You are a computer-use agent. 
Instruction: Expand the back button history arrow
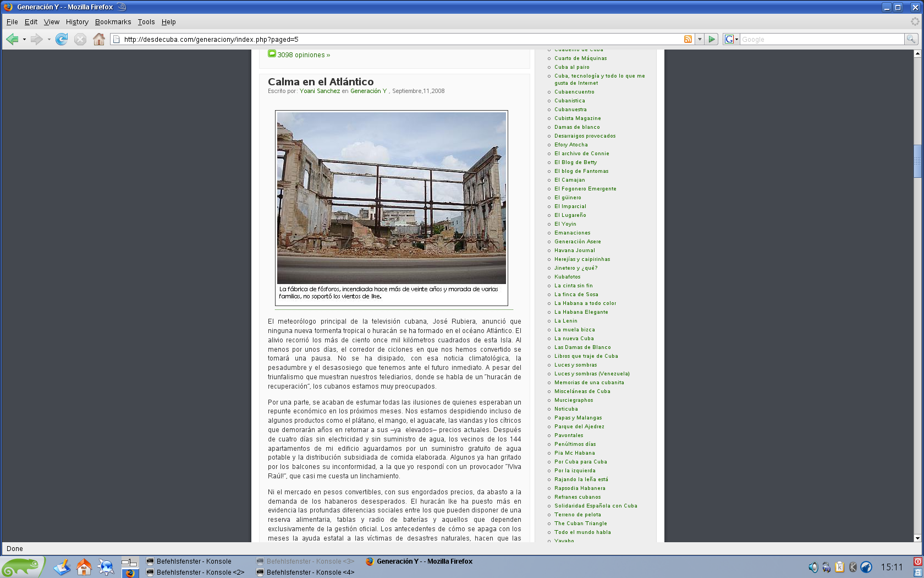tap(24, 39)
